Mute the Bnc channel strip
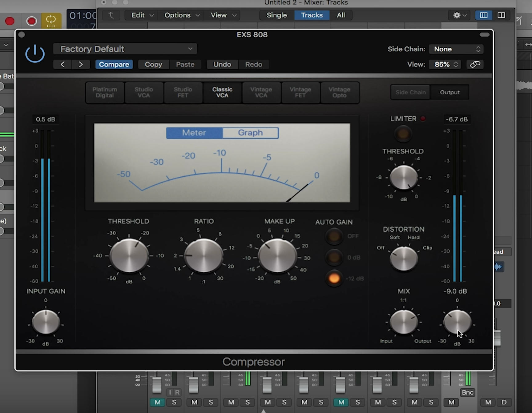Viewport: 532px width, 413px height. pyautogui.click(x=451, y=402)
